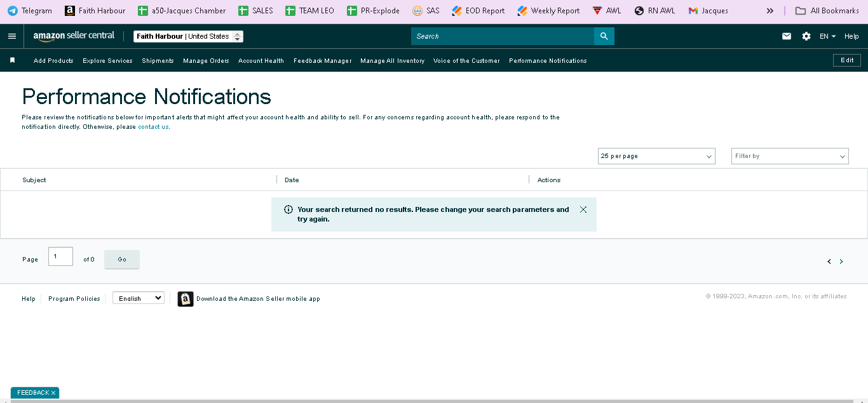Click the Date column header
Viewport: 868px width, 403px height.
point(292,180)
